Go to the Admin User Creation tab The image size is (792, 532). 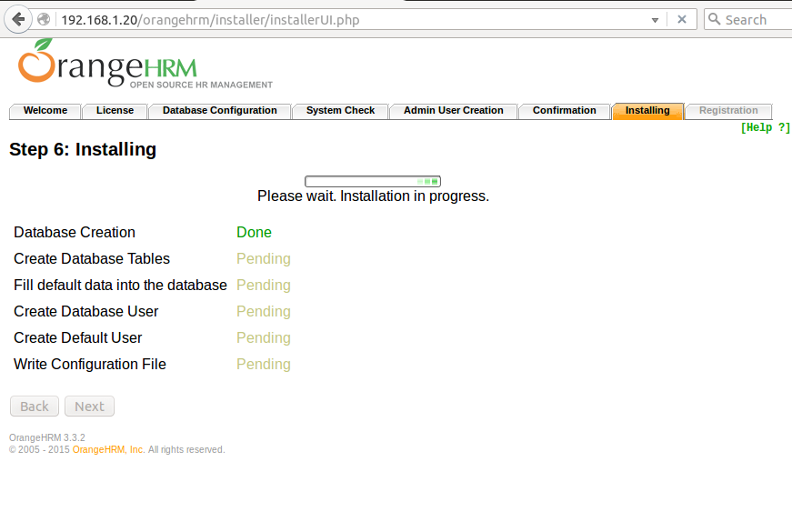click(454, 111)
